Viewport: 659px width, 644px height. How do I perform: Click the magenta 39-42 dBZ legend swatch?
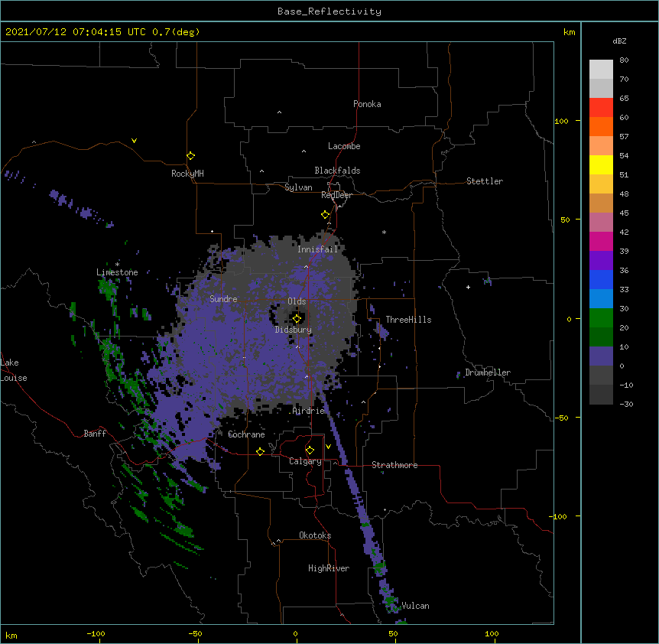(601, 241)
